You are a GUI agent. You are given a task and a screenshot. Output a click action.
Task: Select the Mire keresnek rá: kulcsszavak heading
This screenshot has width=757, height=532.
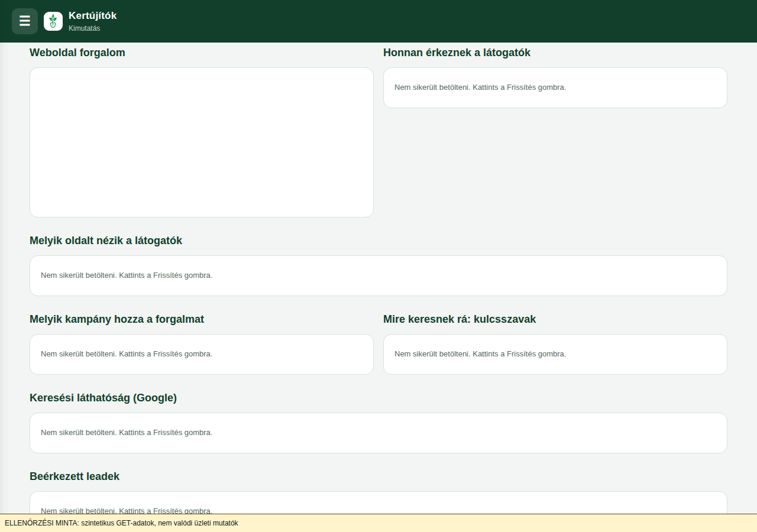pyautogui.click(x=460, y=319)
